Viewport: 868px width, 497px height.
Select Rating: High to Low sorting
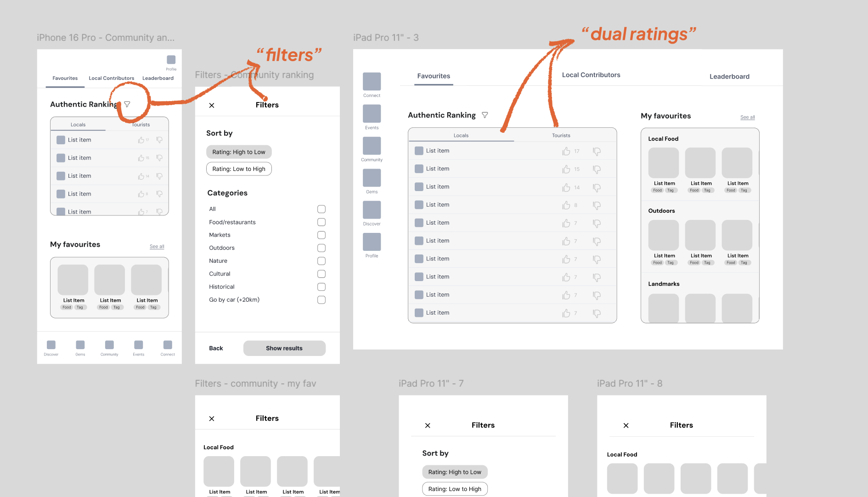[238, 152]
